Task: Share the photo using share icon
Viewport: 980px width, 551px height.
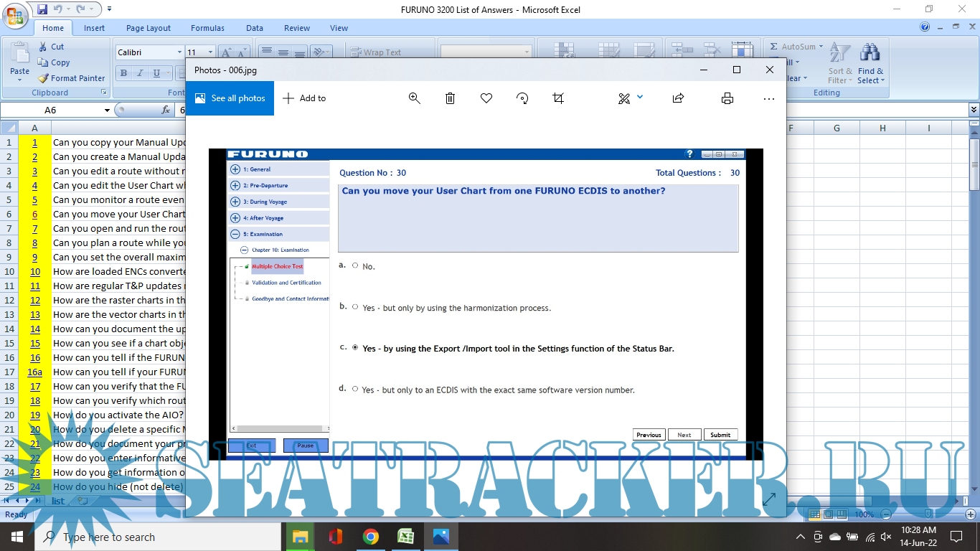Action: pos(678,98)
